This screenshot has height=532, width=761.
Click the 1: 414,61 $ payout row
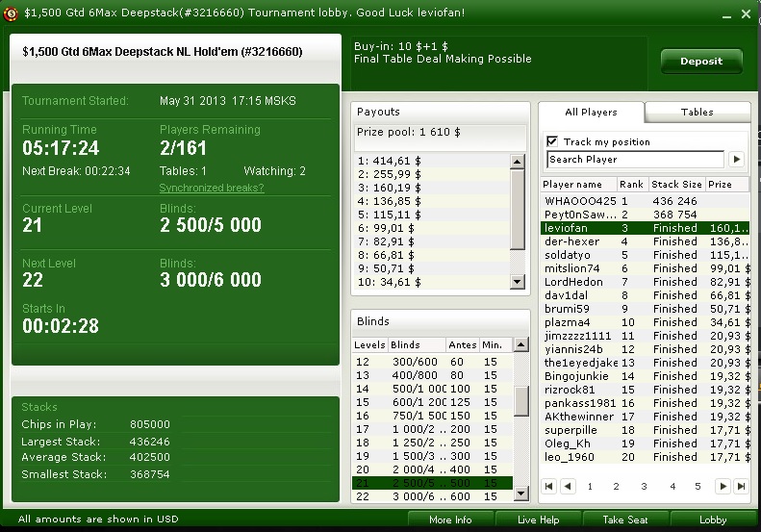432,161
